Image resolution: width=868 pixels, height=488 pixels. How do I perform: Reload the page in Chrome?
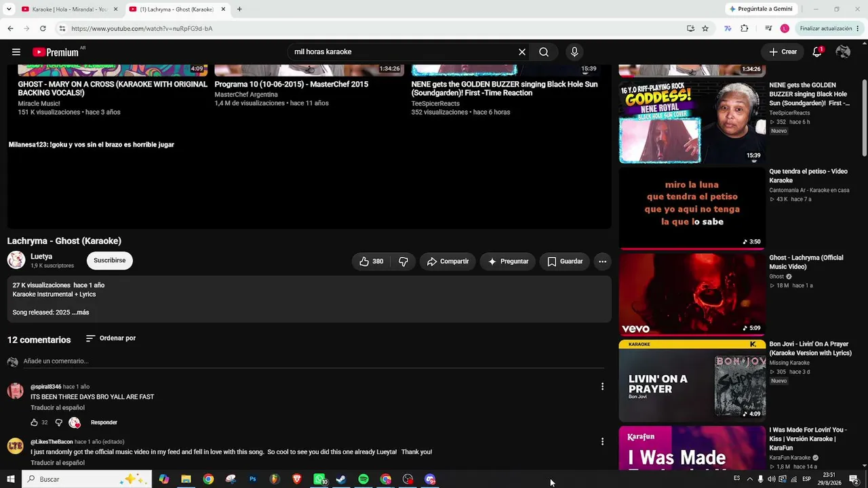pos(43,28)
